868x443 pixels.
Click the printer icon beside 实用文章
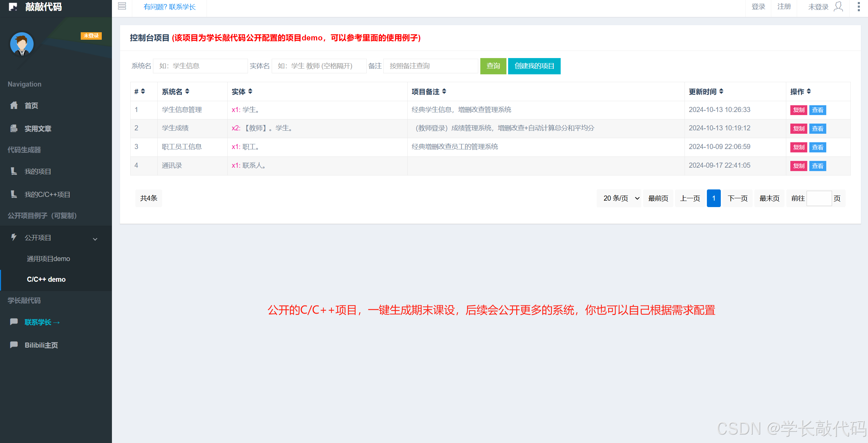point(14,128)
